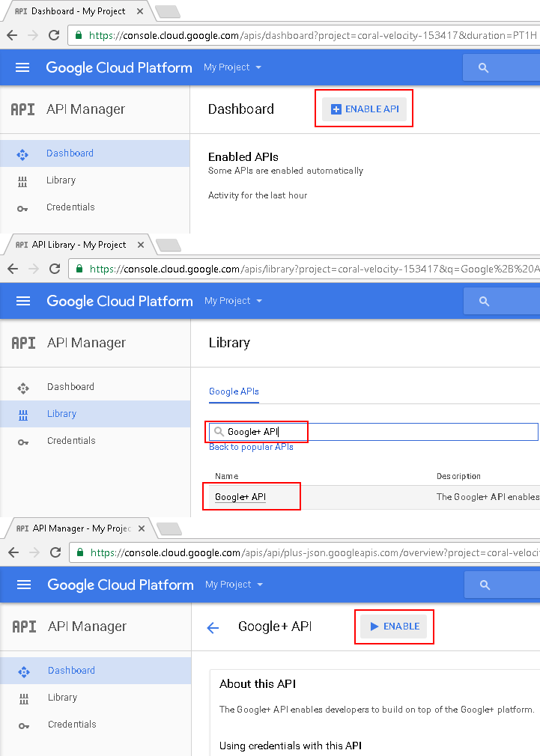Click Library icon in API Library window sidebar
This screenshot has width=540, height=756.
tap(23, 415)
